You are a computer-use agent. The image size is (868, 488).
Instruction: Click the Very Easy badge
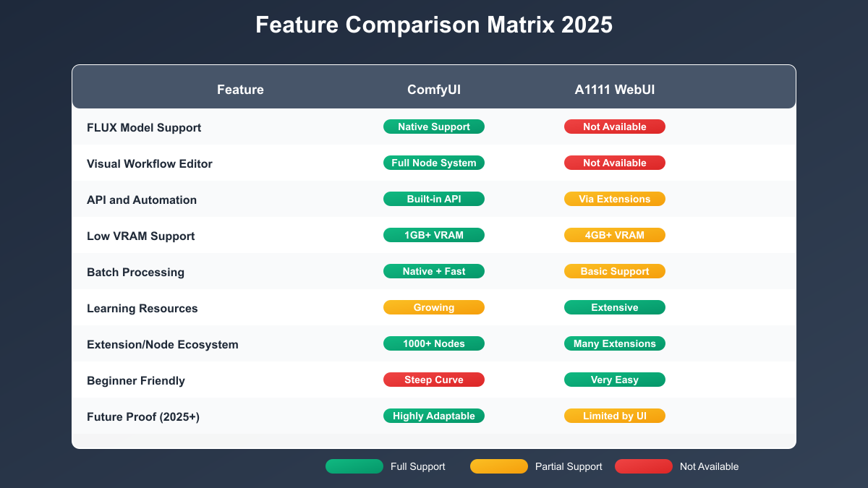pos(615,380)
